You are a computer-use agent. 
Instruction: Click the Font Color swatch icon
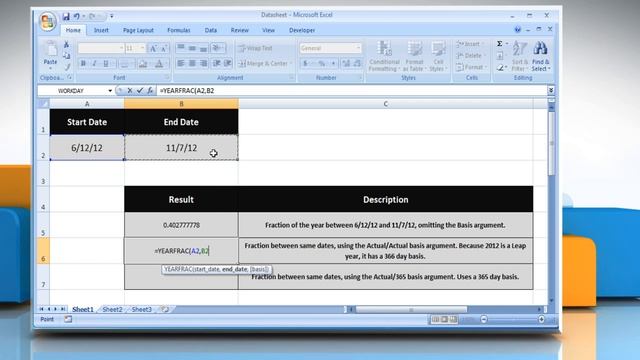[159, 64]
